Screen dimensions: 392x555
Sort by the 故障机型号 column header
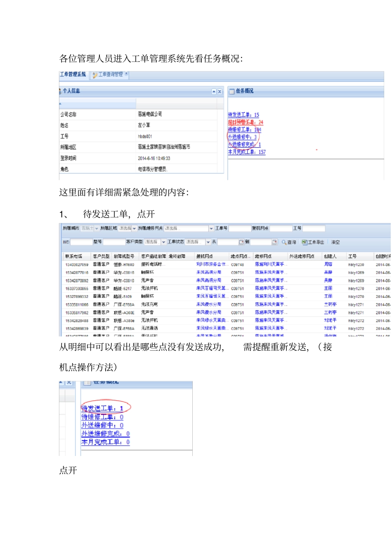coord(125,257)
